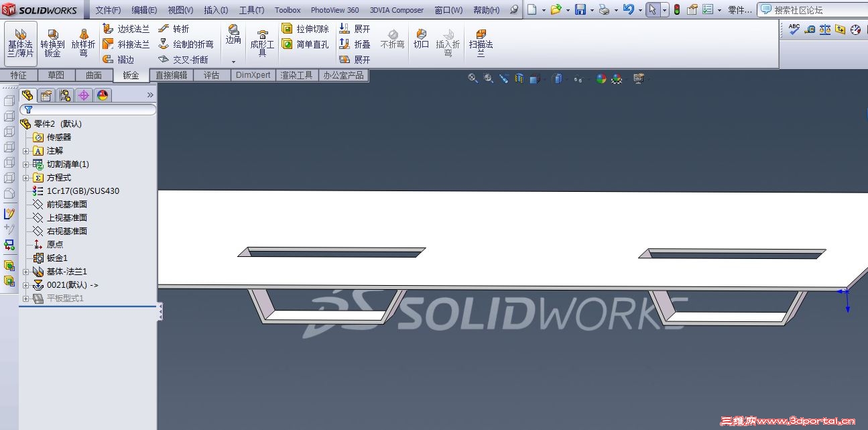
Task: Expand the FeatureManager panel double-chevron
Action: [x=150, y=95]
